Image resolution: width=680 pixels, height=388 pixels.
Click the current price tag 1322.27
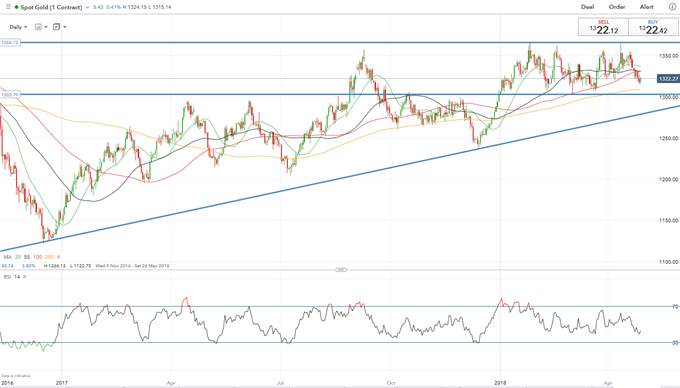click(668, 79)
